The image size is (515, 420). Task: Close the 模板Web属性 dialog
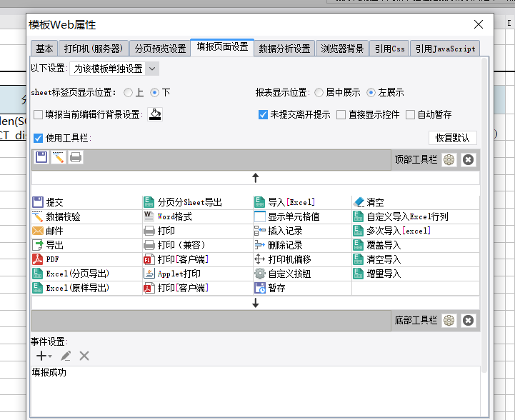coord(479,24)
